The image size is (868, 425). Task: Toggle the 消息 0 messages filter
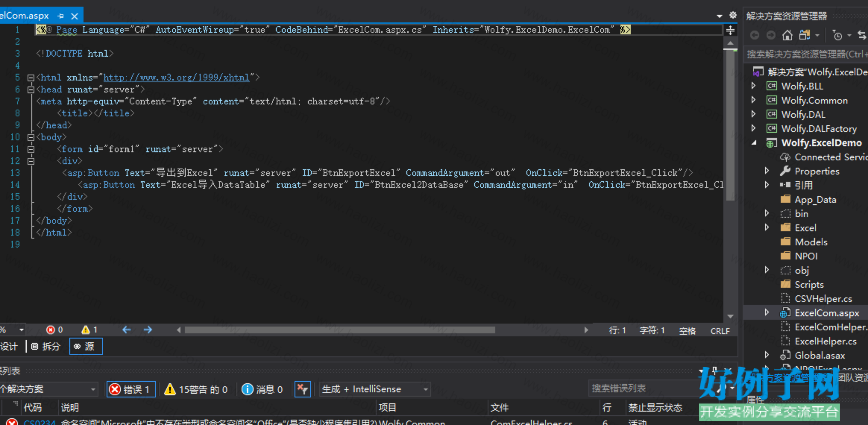coord(262,389)
